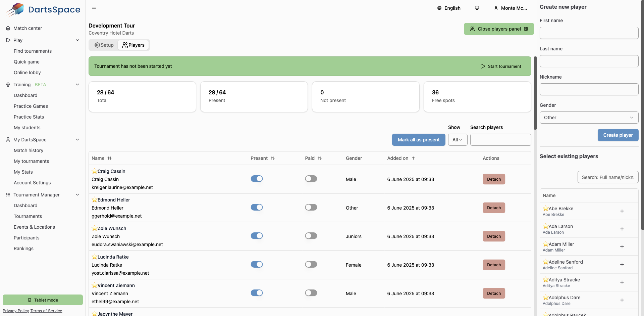The height and width of the screenshot is (316, 644).
Task: Switch to the Setup tab
Action: coord(104,45)
